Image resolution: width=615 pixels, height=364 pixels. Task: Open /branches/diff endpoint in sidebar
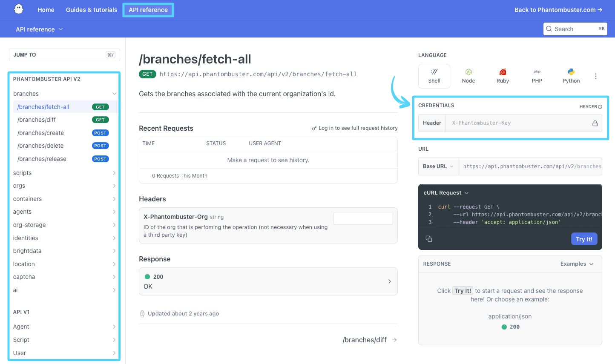click(63, 120)
